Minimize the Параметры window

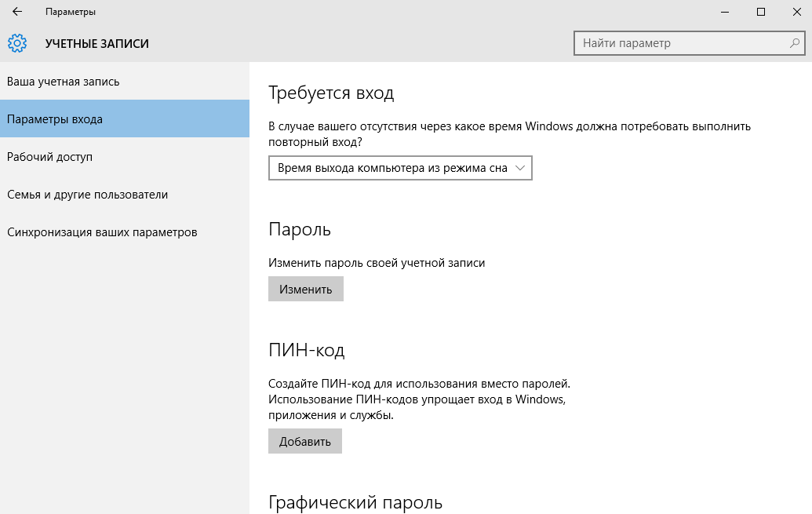click(x=723, y=12)
